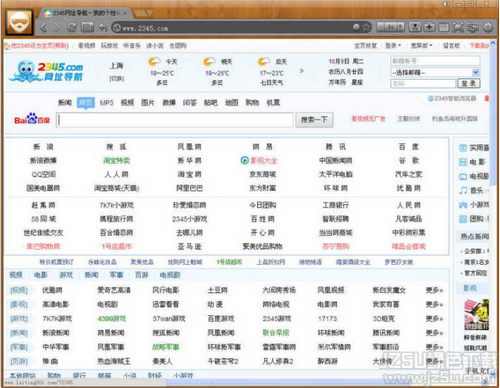Screen dimensions: 500x388
Task: Click the plus toolbar icon
Action: click(x=429, y=27)
